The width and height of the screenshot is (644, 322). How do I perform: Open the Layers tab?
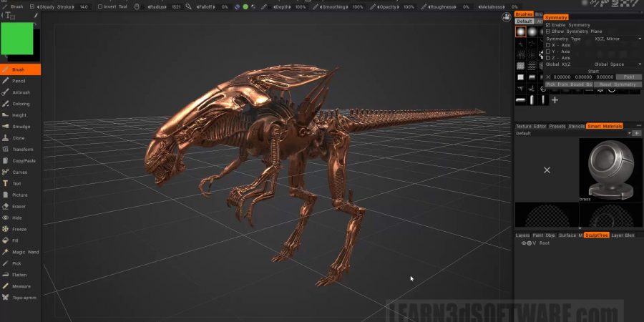(x=522, y=235)
